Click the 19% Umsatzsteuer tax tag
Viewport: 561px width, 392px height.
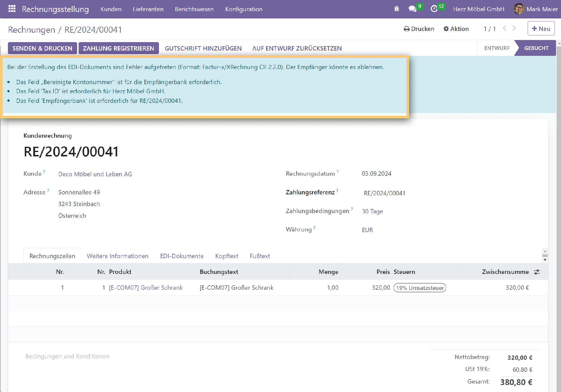tap(420, 288)
